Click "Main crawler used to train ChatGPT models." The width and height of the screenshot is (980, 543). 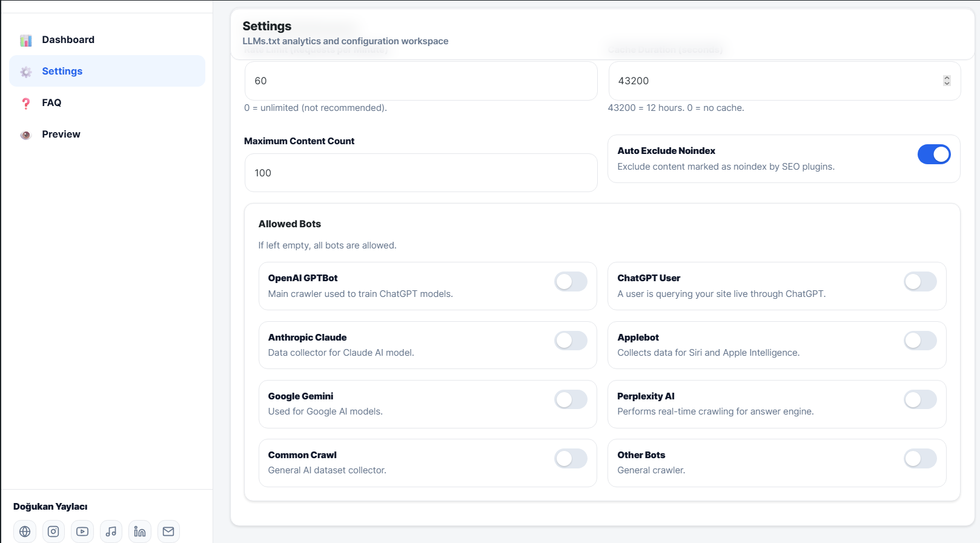click(x=360, y=294)
